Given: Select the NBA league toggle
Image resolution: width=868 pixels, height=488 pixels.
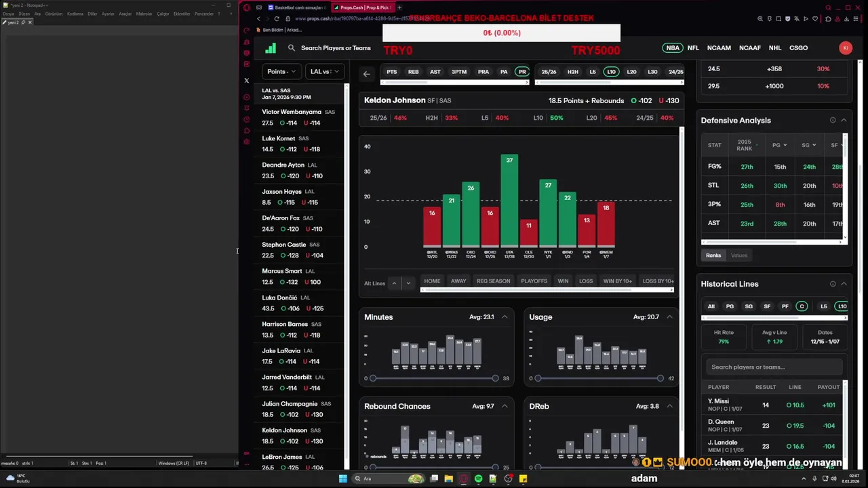Looking at the screenshot, I should [673, 48].
